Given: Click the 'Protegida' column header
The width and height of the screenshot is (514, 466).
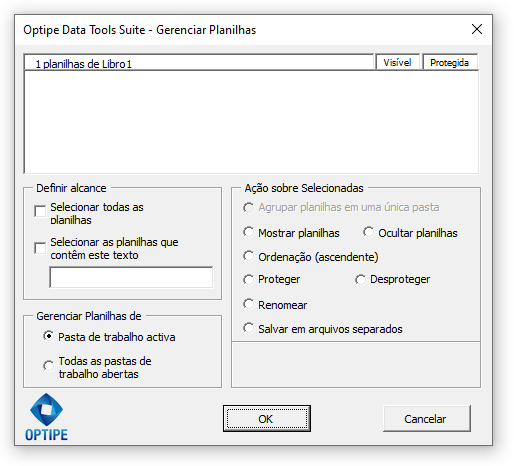Looking at the screenshot, I should (x=450, y=62).
